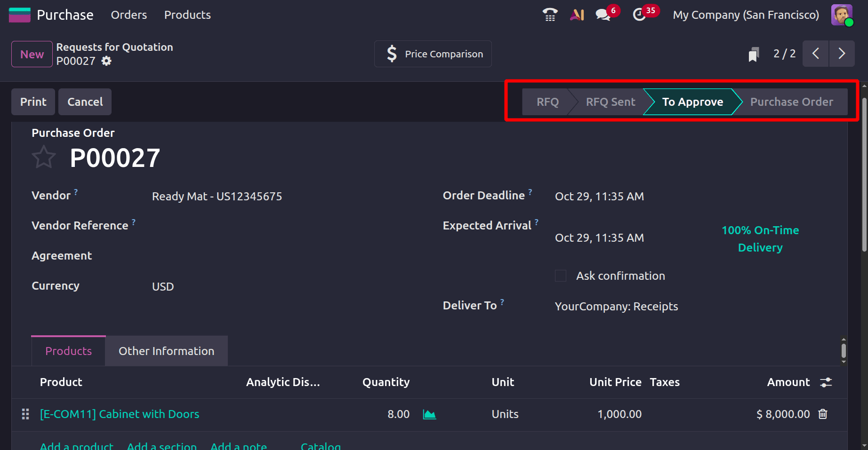Click the drag handle on the Cabinet with Doors row
The height and width of the screenshot is (450, 868).
(x=25, y=414)
